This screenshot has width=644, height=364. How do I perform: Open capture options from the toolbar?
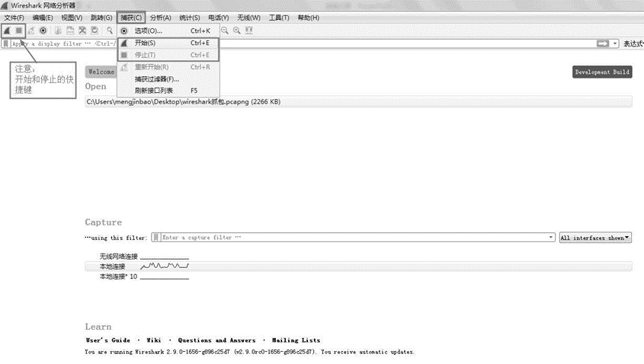(43, 30)
